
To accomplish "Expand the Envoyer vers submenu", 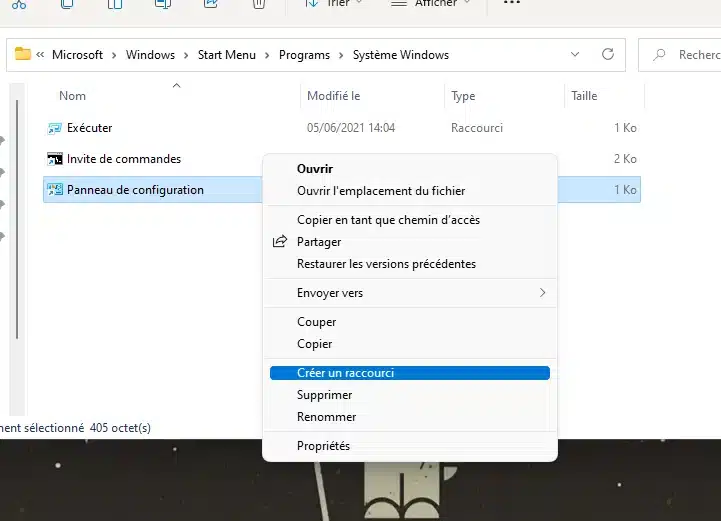I will coord(542,293).
